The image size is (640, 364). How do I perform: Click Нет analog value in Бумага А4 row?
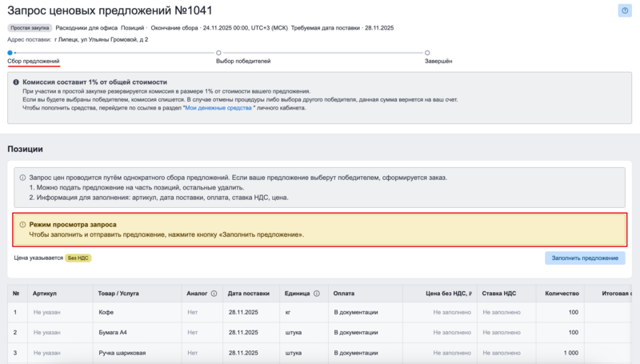point(193,332)
